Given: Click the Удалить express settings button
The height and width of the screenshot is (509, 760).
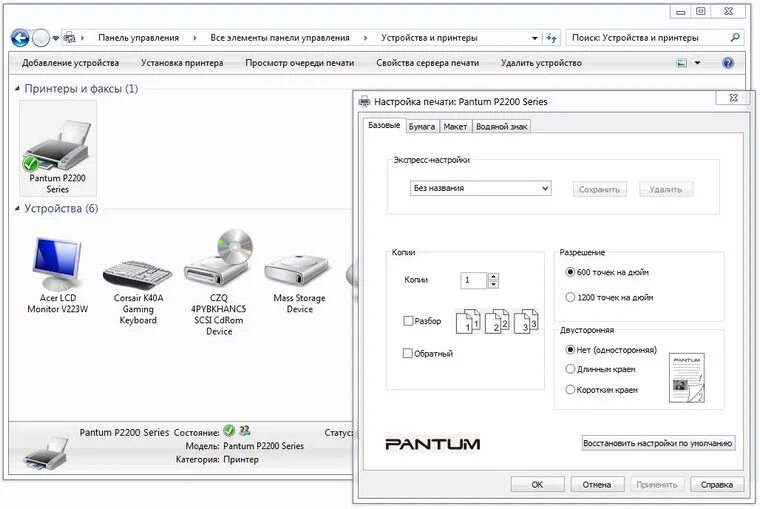Looking at the screenshot, I should 665,190.
